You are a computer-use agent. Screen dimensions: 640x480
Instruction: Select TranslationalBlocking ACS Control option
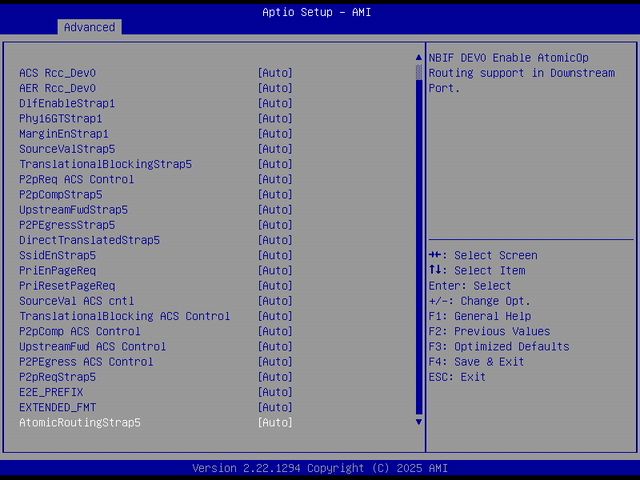124,316
